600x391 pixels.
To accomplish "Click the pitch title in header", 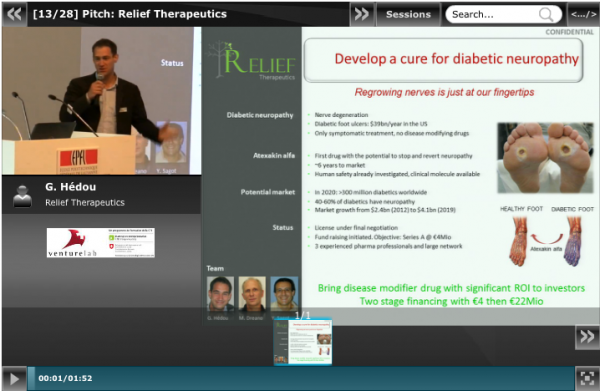I will pos(130,14).
